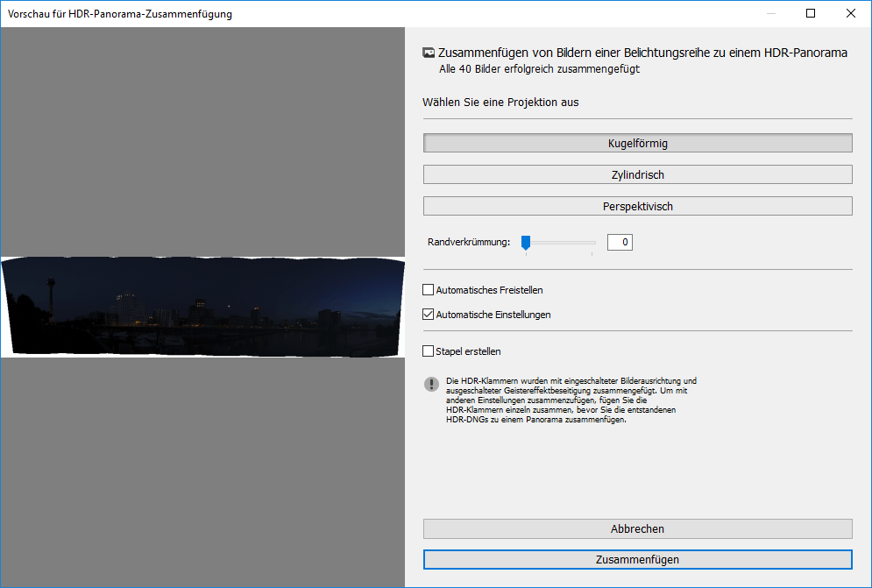Select the Kugelförmig projection
The width and height of the screenshot is (872, 588).
tap(637, 143)
